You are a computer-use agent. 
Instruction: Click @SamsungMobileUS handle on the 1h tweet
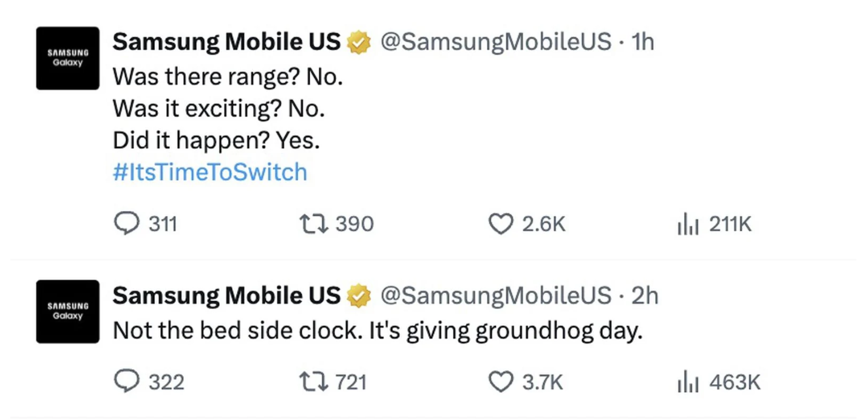tap(496, 42)
